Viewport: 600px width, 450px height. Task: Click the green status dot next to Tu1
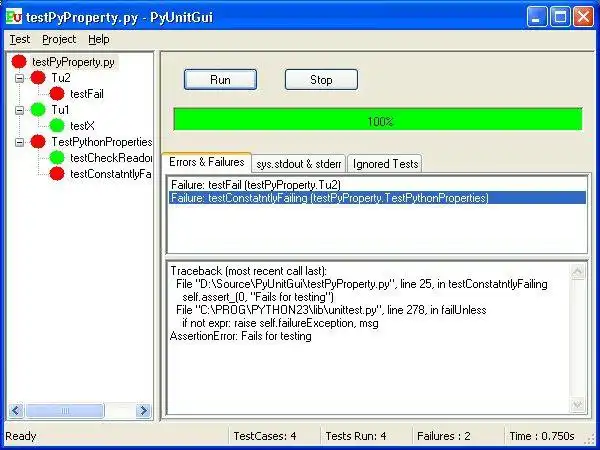click(38, 110)
